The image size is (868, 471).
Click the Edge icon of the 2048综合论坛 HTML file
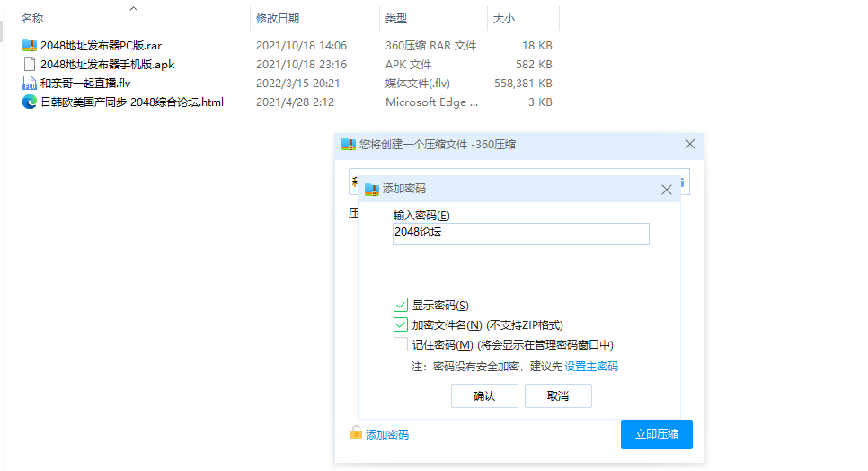coord(30,102)
